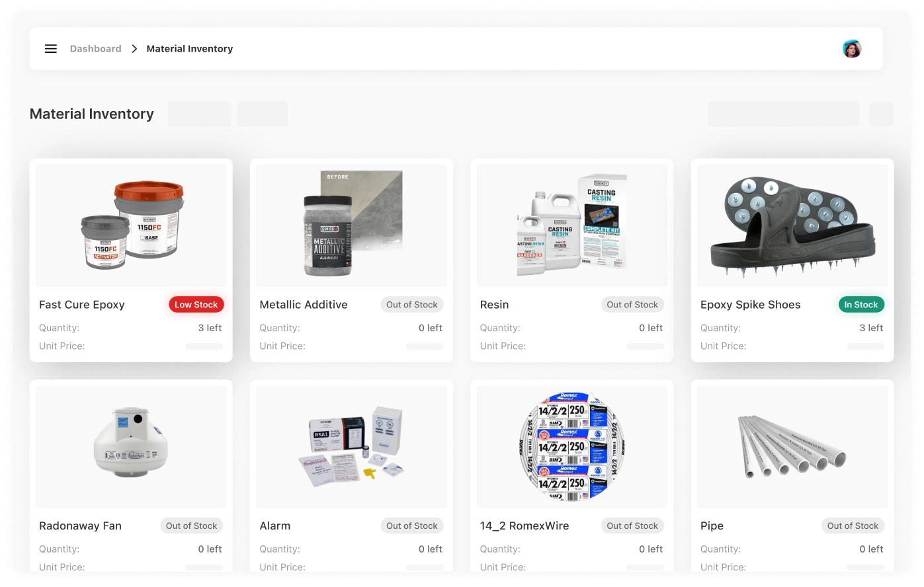Open the Fast Cure Epoxy product image
Image resolution: width=924 pixels, height=587 pixels.
click(131, 225)
